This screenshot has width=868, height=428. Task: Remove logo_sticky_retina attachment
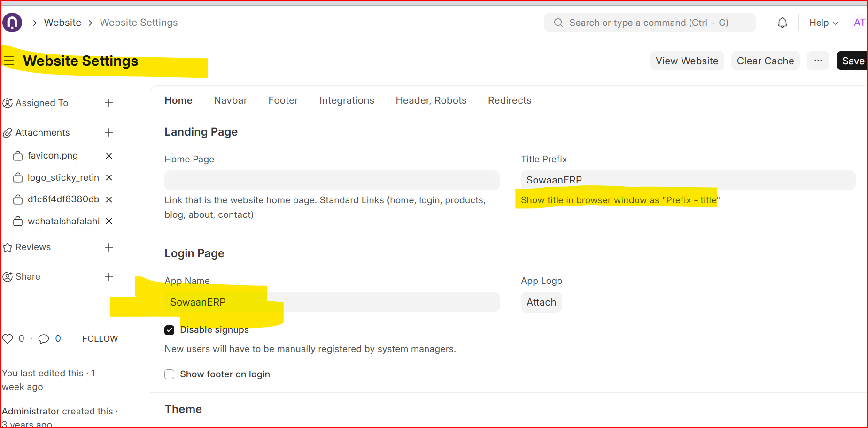(x=109, y=177)
